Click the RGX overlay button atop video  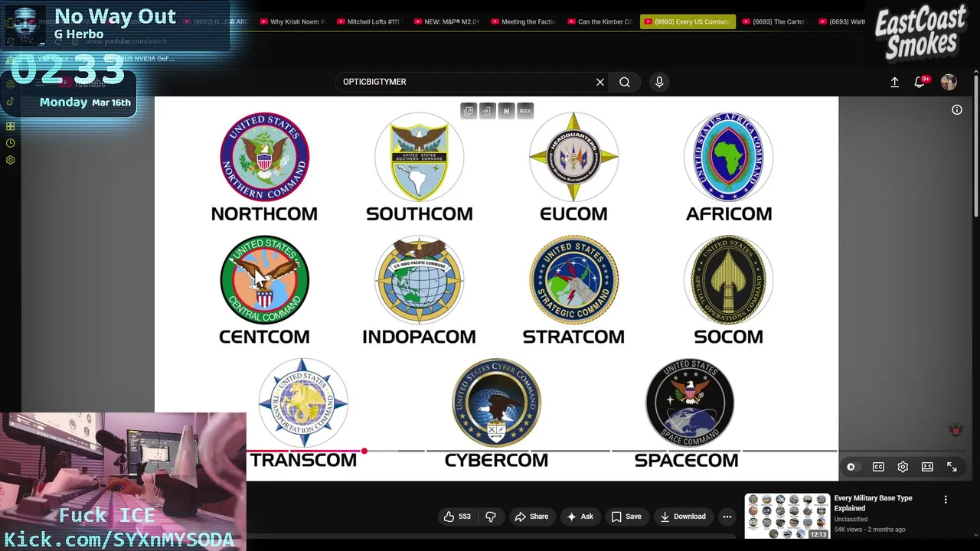525,111
